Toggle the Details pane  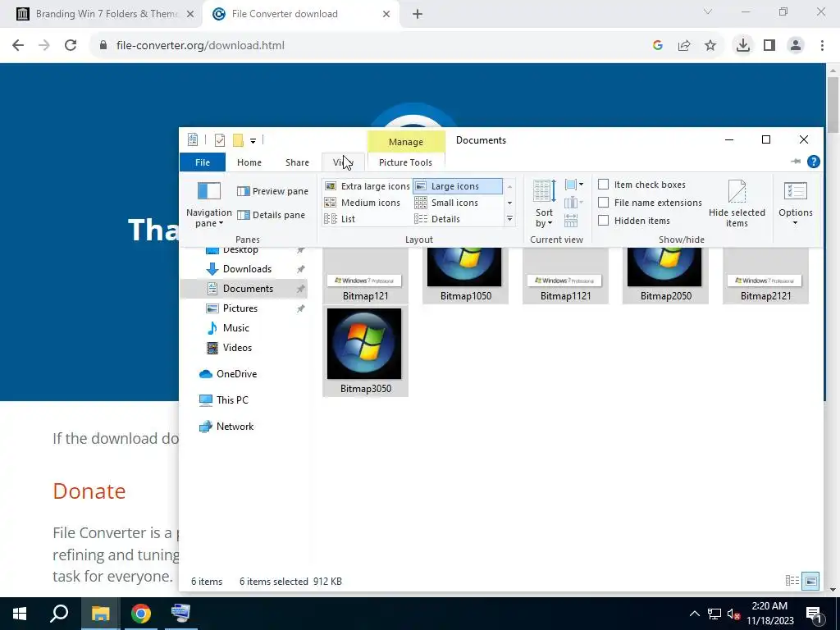click(271, 215)
